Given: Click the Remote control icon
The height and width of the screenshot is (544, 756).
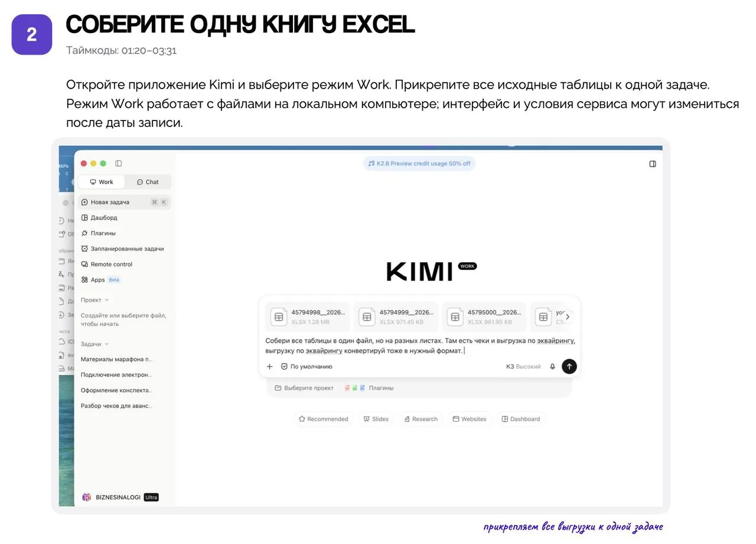Looking at the screenshot, I should (x=84, y=265).
